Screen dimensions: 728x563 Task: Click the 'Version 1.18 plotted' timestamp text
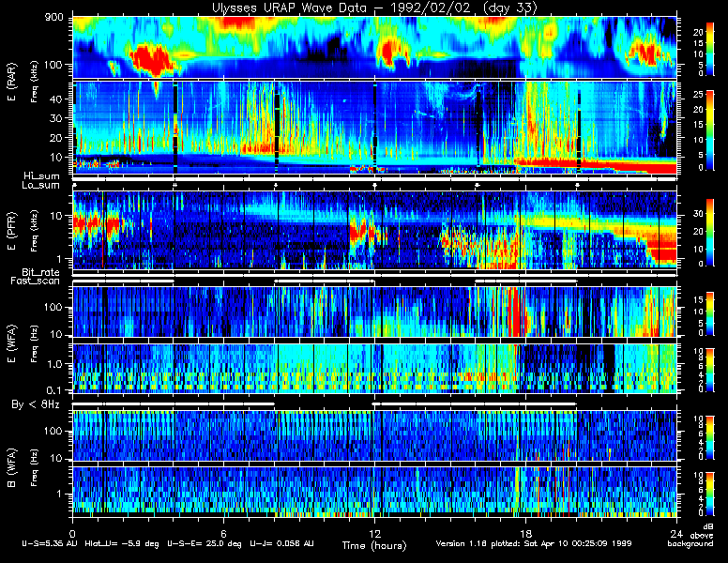534,543
